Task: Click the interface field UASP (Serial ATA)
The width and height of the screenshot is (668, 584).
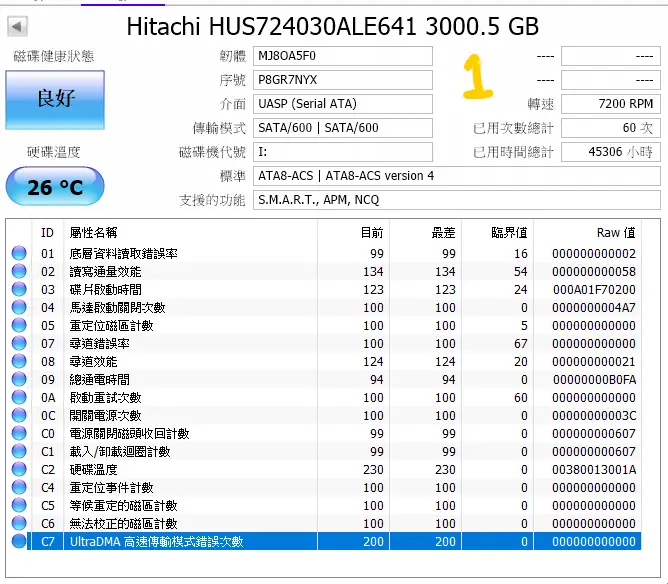Action: pyautogui.click(x=343, y=104)
